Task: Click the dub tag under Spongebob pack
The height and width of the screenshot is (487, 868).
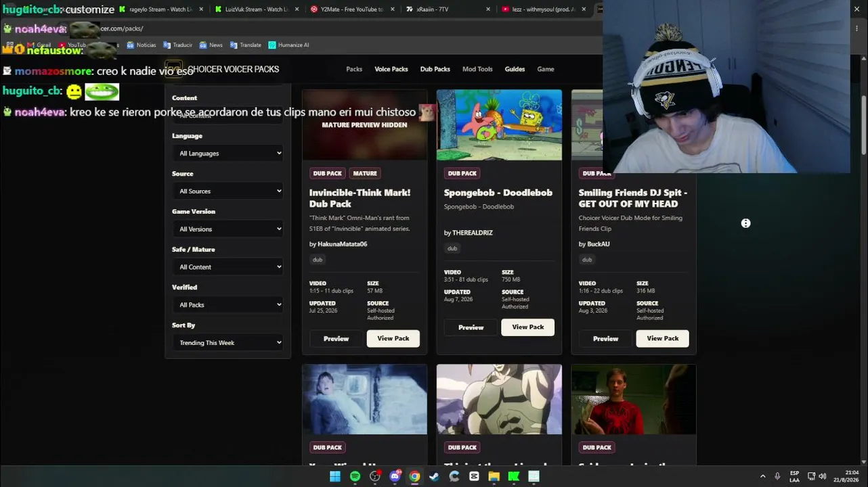Action: coord(452,248)
